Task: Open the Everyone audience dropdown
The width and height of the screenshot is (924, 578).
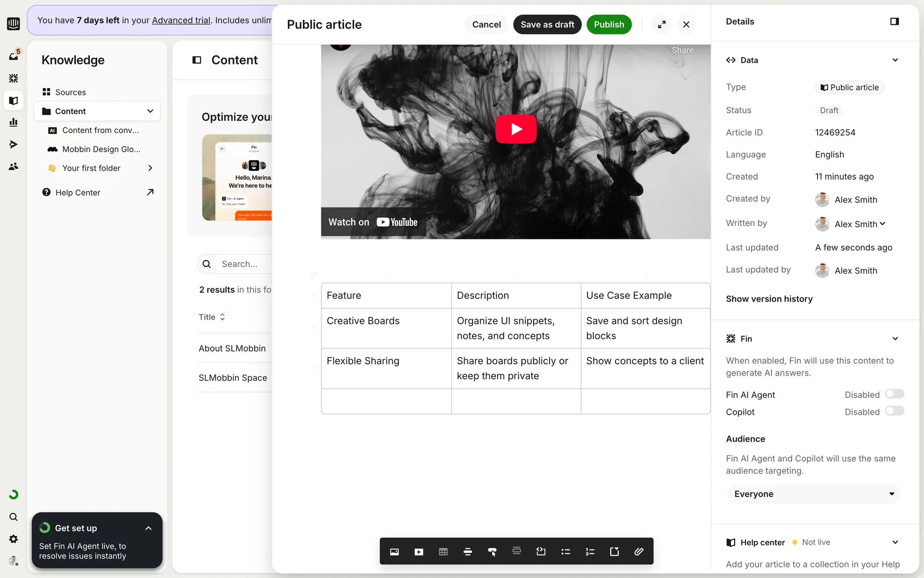Action: click(813, 494)
